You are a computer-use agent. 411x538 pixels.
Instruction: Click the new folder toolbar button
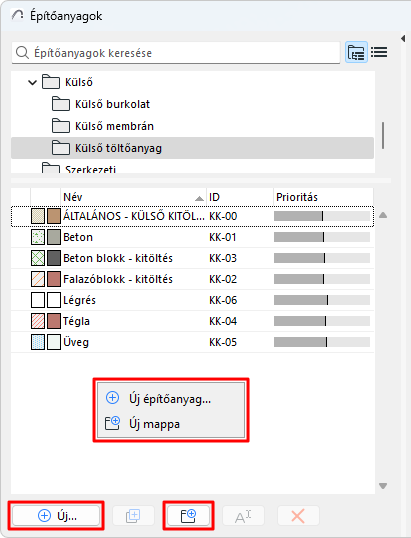click(188, 516)
